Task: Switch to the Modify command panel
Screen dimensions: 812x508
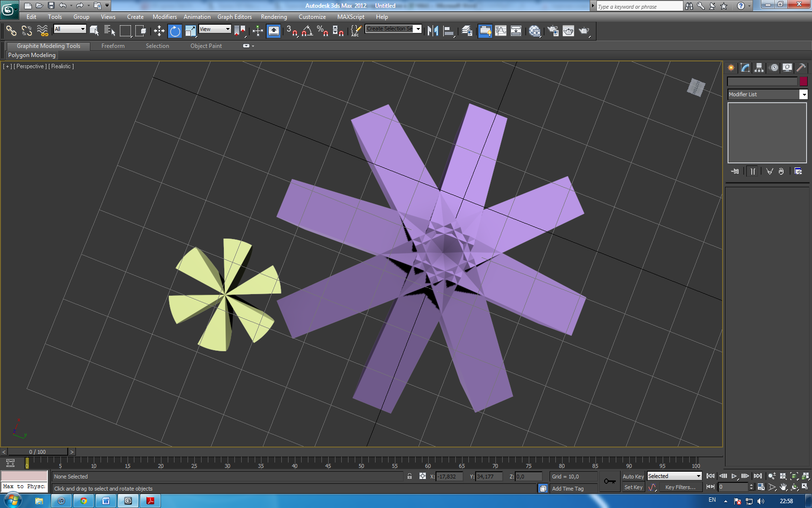Action: tap(745, 68)
